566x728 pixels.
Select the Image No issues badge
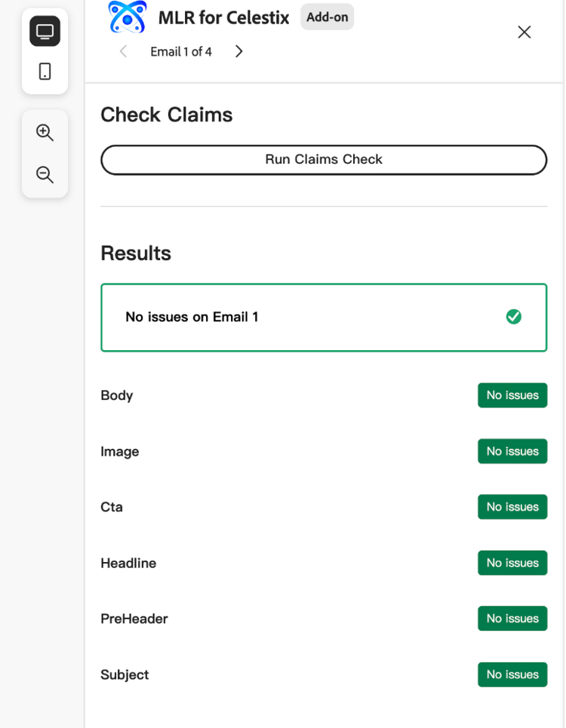[512, 451]
